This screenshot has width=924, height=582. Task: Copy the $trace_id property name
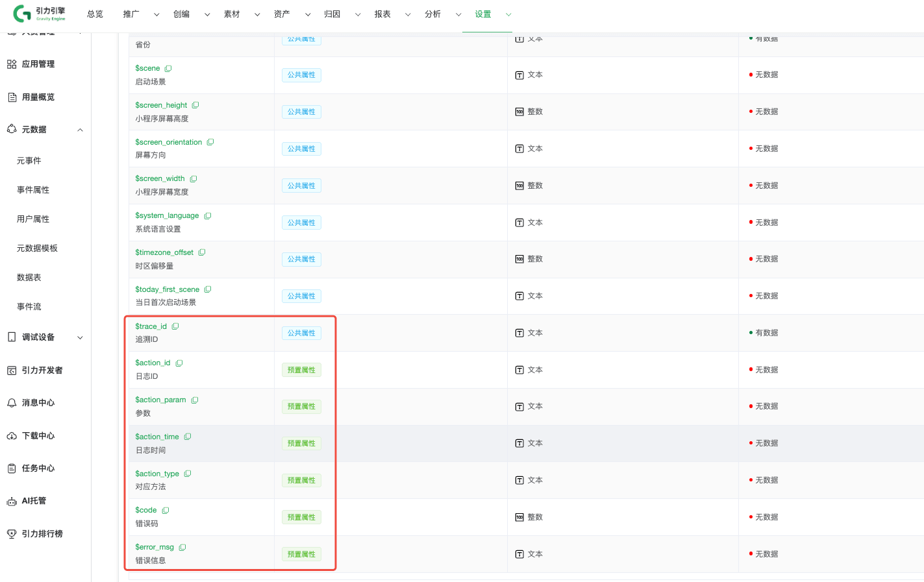175,326
